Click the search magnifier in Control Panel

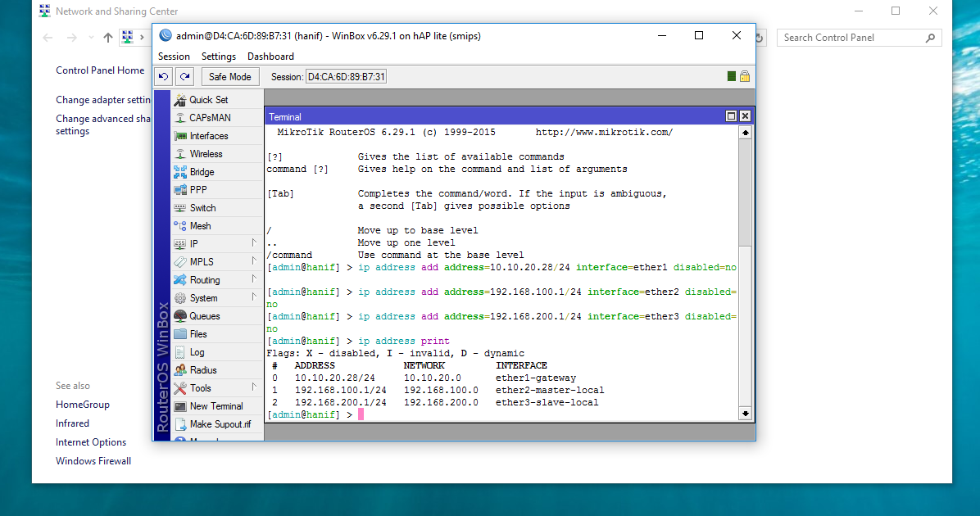point(930,38)
